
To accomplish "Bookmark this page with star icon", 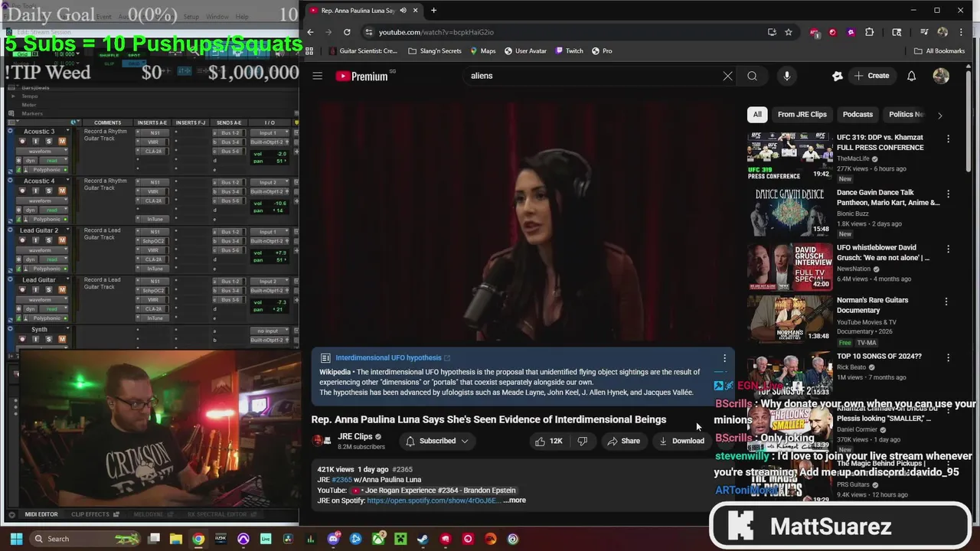I will [789, 32].
